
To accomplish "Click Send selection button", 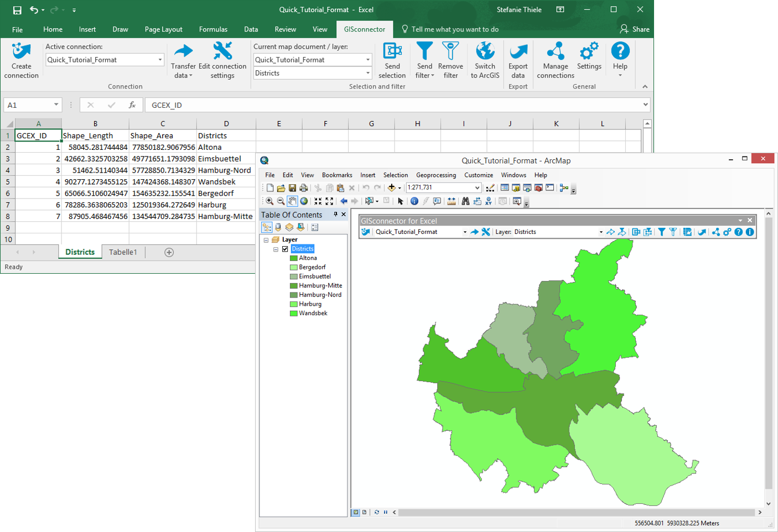I will click(392, 61).
